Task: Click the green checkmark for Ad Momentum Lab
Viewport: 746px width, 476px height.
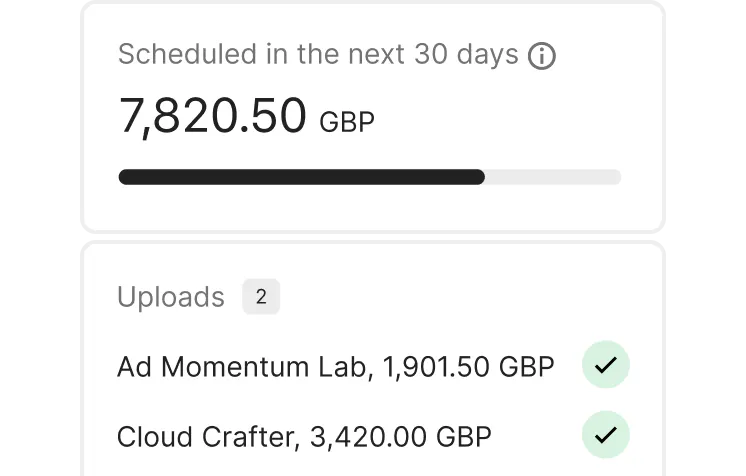Action: click(x=605, y=367)
